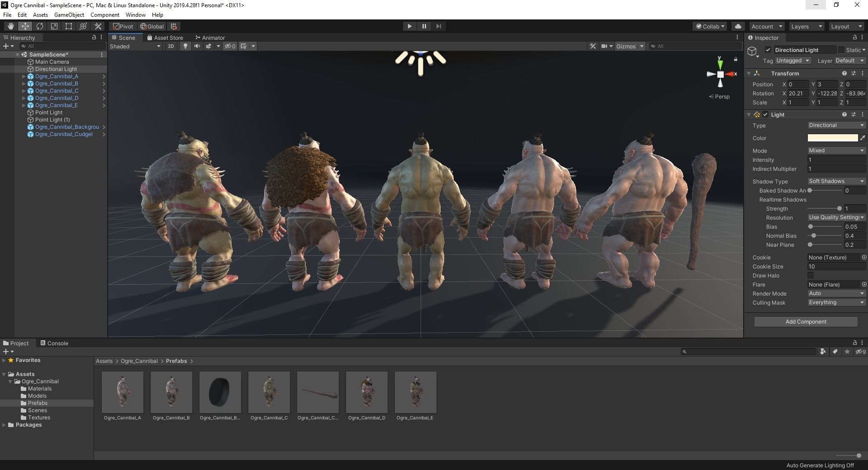Viewport: 868px width, 470px height.
Task: Select the Move tool
Action: click(25, 26)
